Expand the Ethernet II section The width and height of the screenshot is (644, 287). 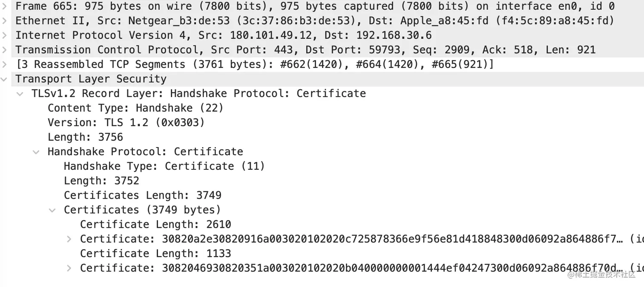point(4,21)
